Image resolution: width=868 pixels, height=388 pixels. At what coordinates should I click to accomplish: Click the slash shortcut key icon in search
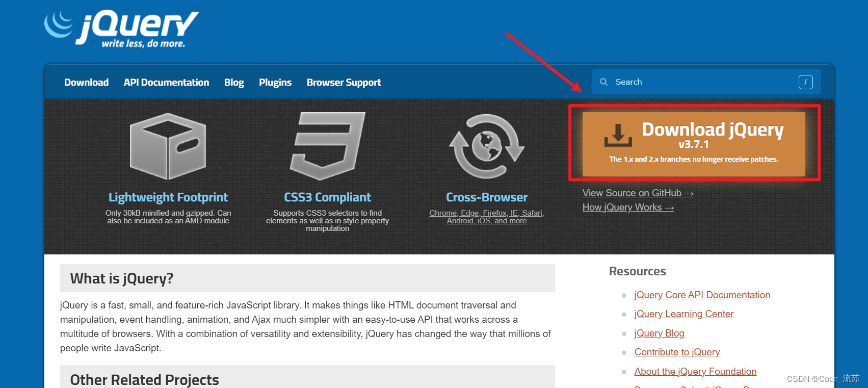(805, 82)
